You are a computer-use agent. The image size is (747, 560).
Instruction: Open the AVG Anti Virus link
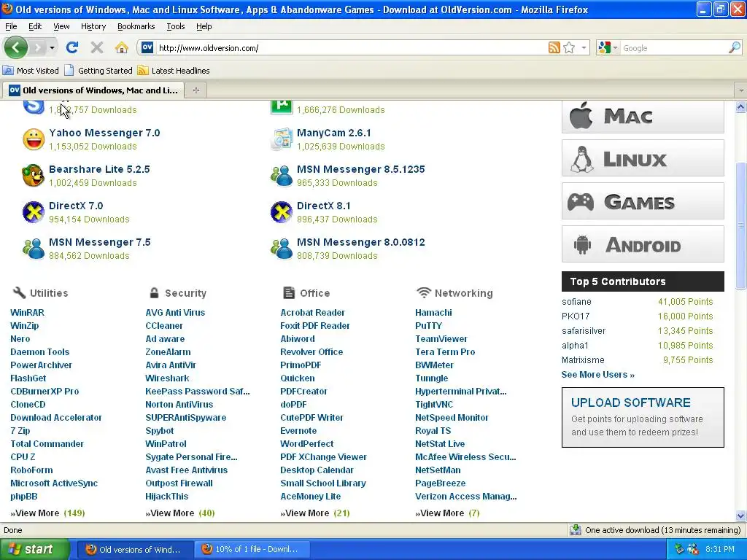click(175, 312)
